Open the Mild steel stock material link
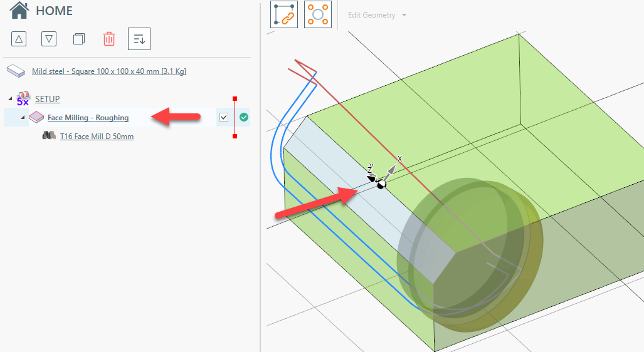This screenshot has height=352, width=644. [109, 71]
